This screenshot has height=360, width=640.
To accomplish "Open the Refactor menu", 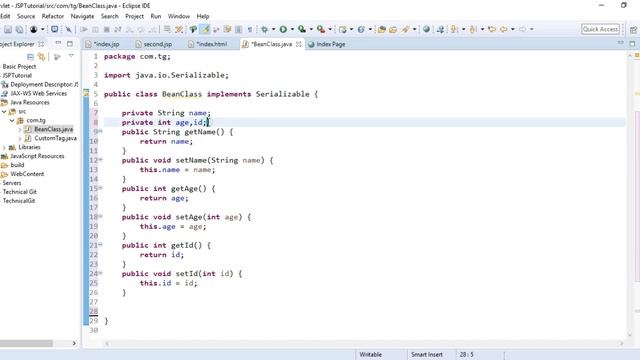I will click(53, 16).
